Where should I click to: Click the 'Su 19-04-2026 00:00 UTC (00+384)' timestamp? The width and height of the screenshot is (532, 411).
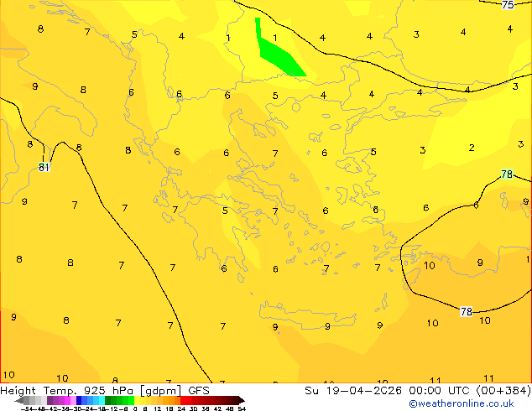click(418, 390)
